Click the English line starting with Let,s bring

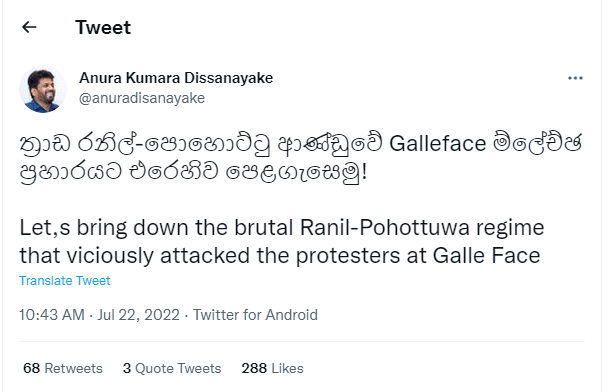[x=282, y=228]
